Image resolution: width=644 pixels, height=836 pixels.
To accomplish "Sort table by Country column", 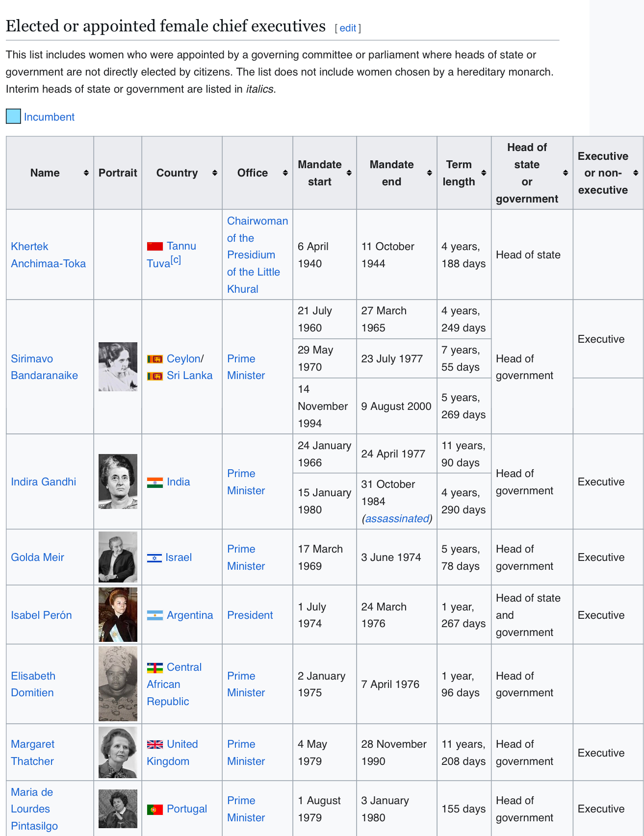I will [214, 173].
